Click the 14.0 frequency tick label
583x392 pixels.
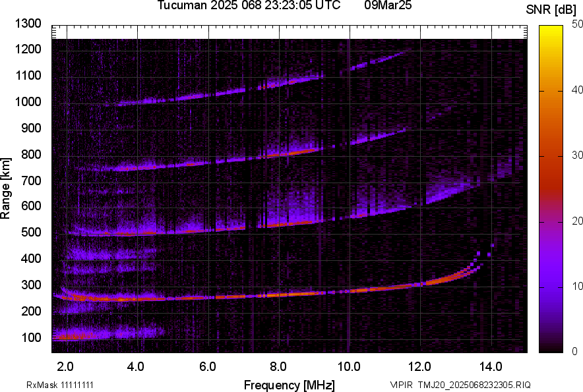[489, 366]
